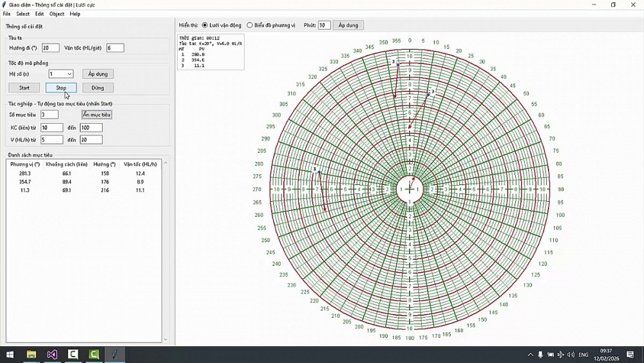This screenshot has width=644, height=363.
Task: Open the 'Hệ số (x)' dropdown
Action: pos(61,74)
